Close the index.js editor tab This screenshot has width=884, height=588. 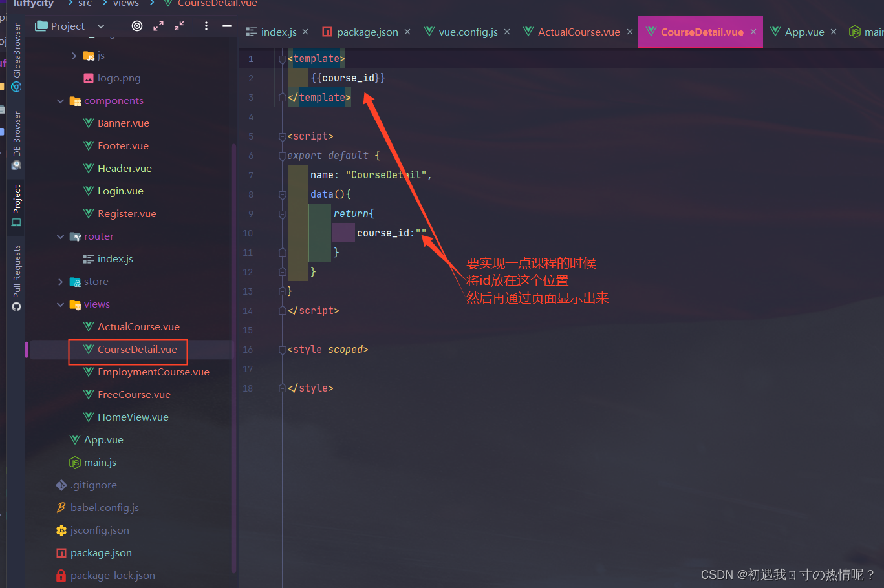[305, 32]
